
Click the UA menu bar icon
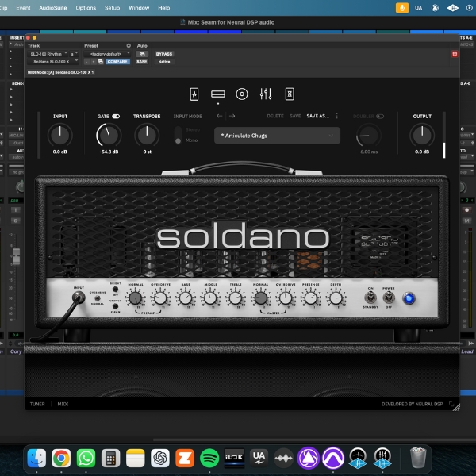point(419,8)
